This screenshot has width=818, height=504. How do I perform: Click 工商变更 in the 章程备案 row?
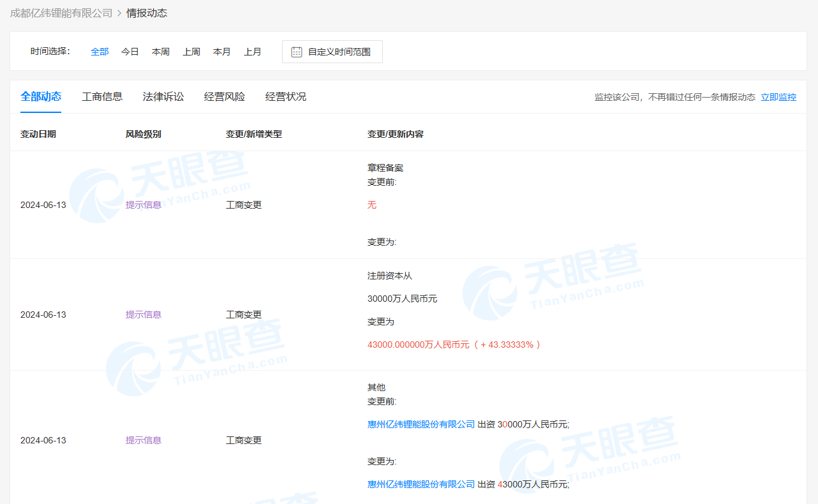[x=244, y=205]
